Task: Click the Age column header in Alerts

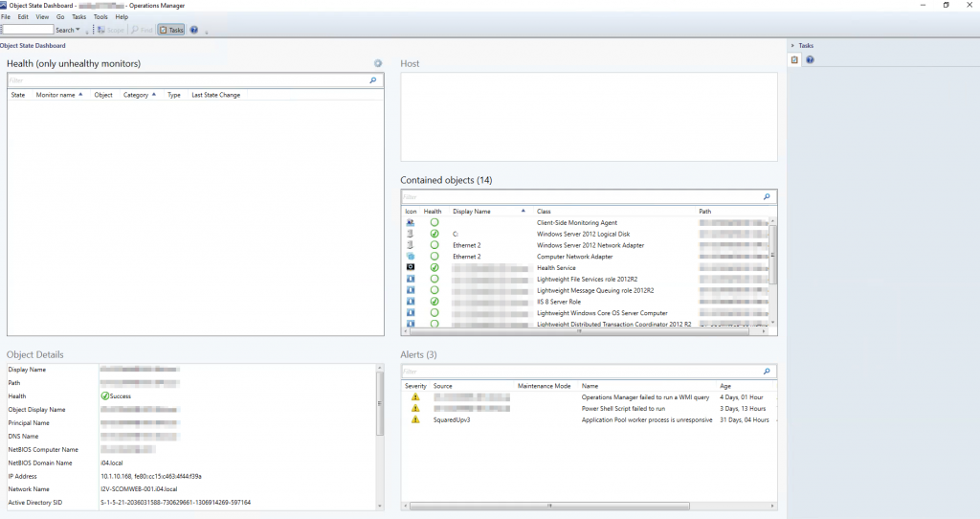Action: (725, 387)
